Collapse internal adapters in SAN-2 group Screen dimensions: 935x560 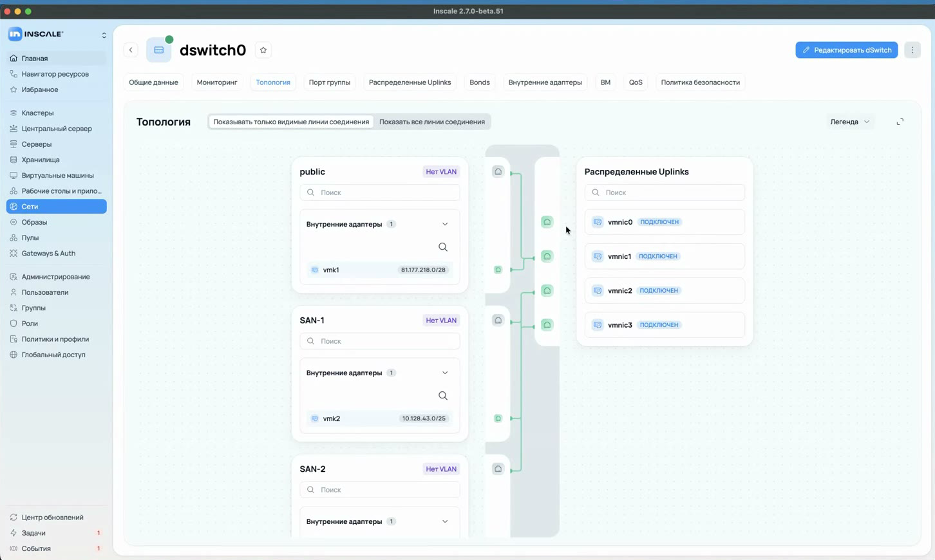[x=445, y=522]
